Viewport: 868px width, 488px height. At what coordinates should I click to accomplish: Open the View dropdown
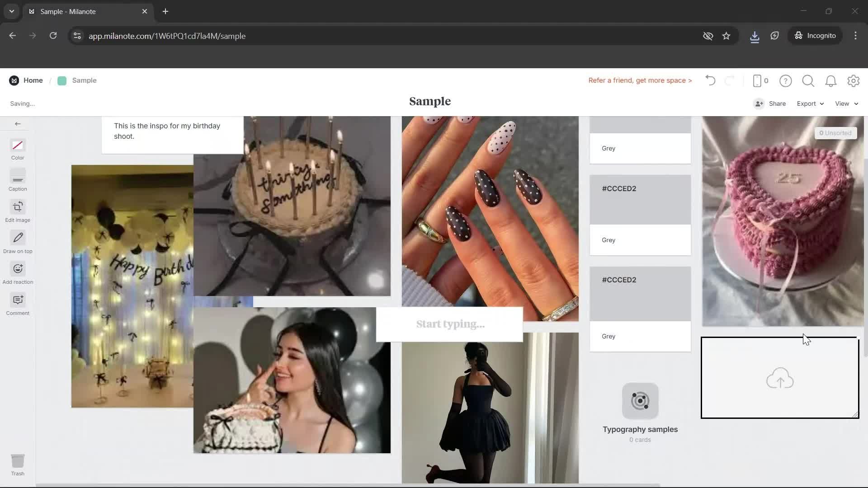[x=845, y=103]
